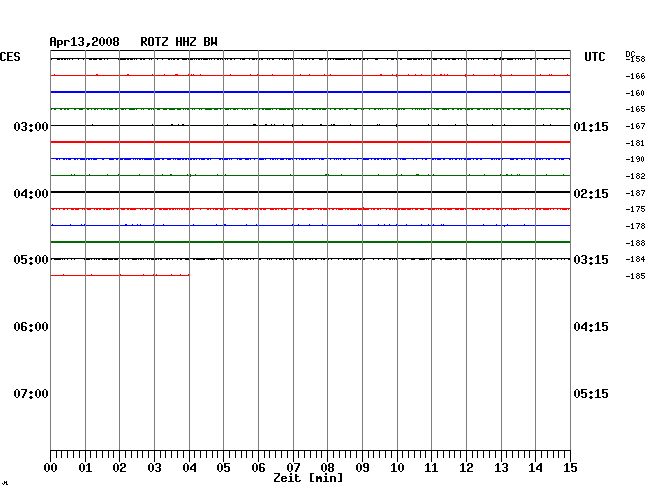Screen dimensions: 650x494
Task: Click the '04:15' UTC time label
Action: tap(591, 327)
